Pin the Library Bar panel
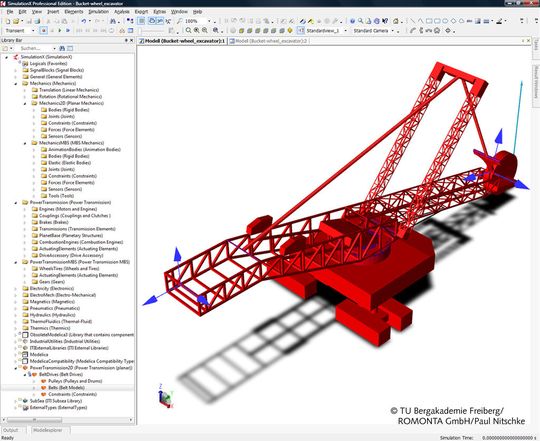This screenshot has height=441, width=540. 126,40
